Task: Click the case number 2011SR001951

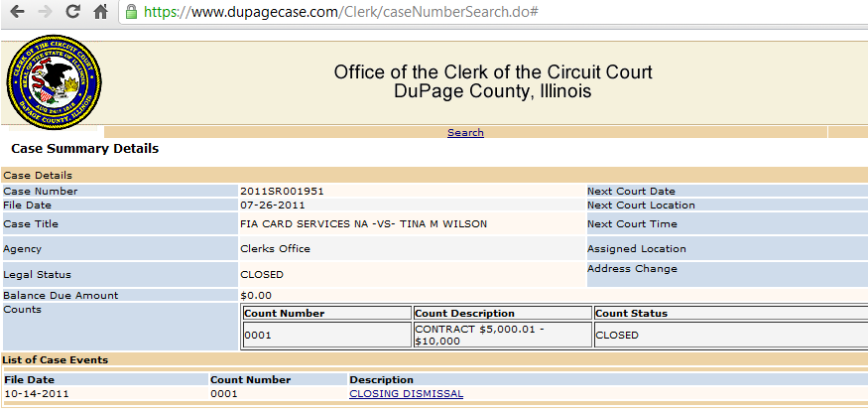Action: [282, 192]
